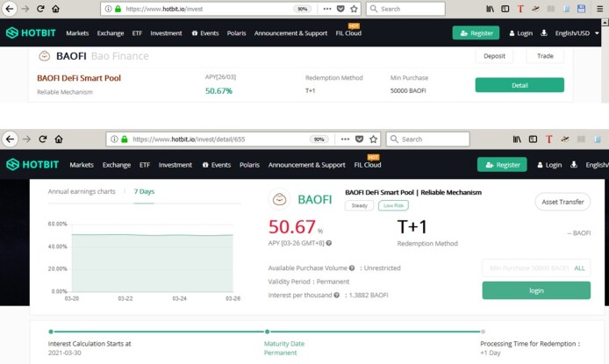The height and width of the screenshot is (364, 609).
Task: Open Home in top browser window
Action: tap(55, 9)
